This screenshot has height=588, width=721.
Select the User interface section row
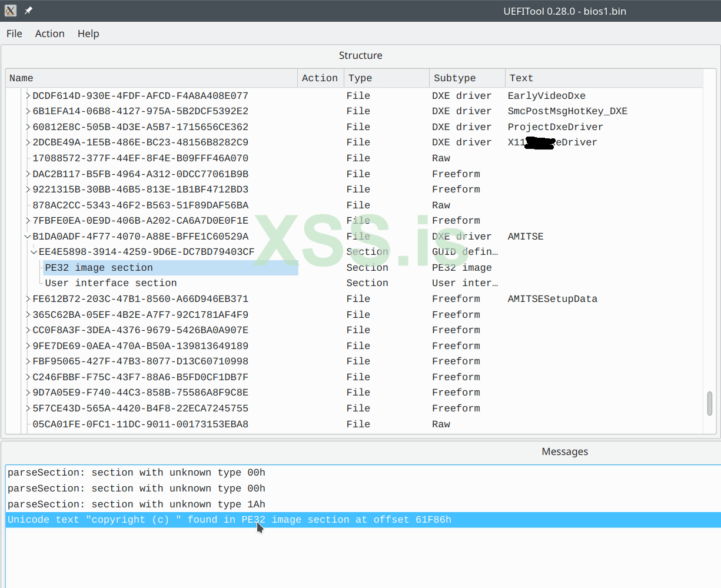pos(111,283)
